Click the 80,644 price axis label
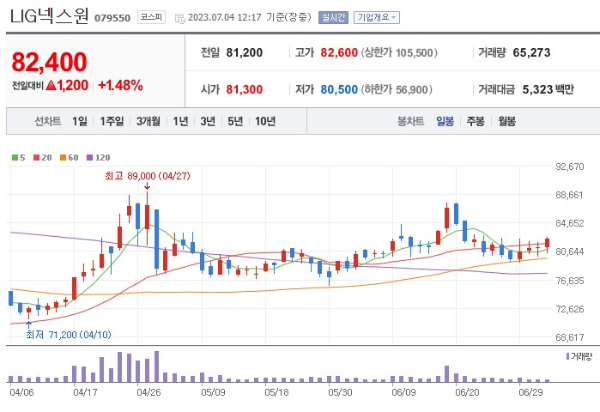This screenshot has height=412, width=600. pyautogui.click(x=570, y=252)
